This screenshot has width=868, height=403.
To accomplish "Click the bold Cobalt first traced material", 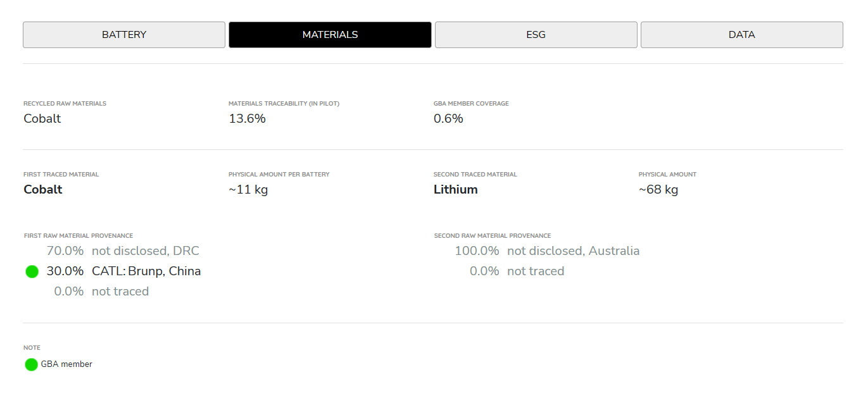I will [x=43, y=189].
